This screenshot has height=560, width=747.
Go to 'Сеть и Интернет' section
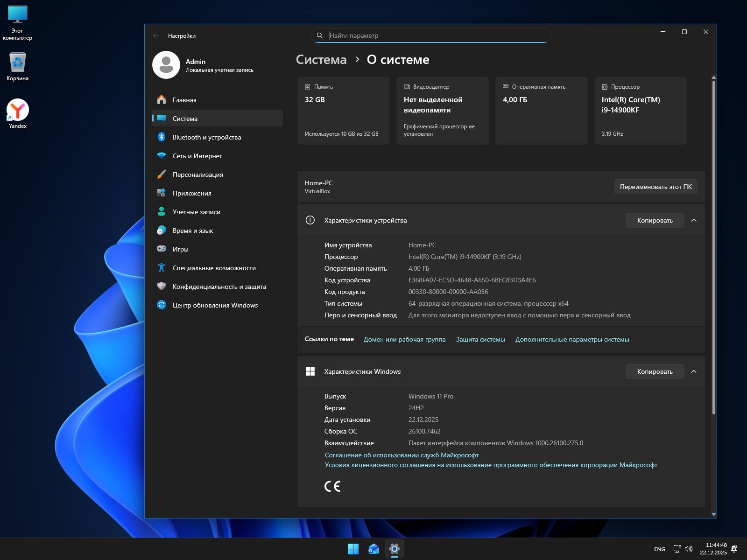(197, 156)
